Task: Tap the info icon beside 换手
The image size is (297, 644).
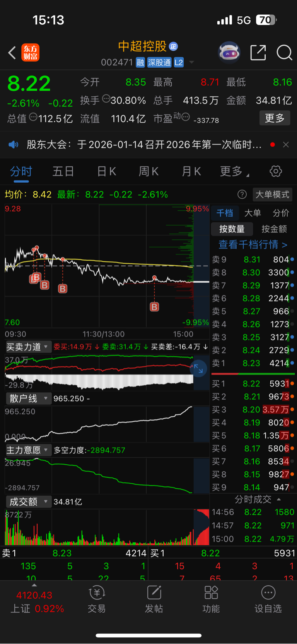Action: [x=106, y=99]
